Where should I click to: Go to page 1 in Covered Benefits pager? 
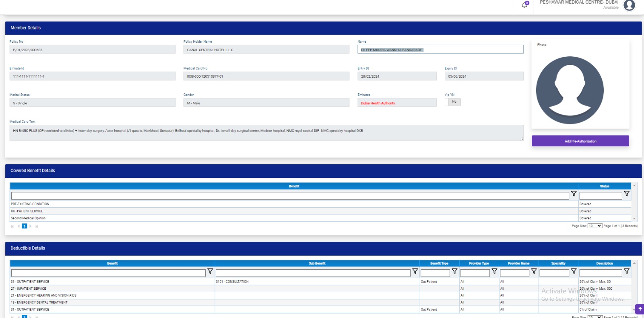coord(25,226)
